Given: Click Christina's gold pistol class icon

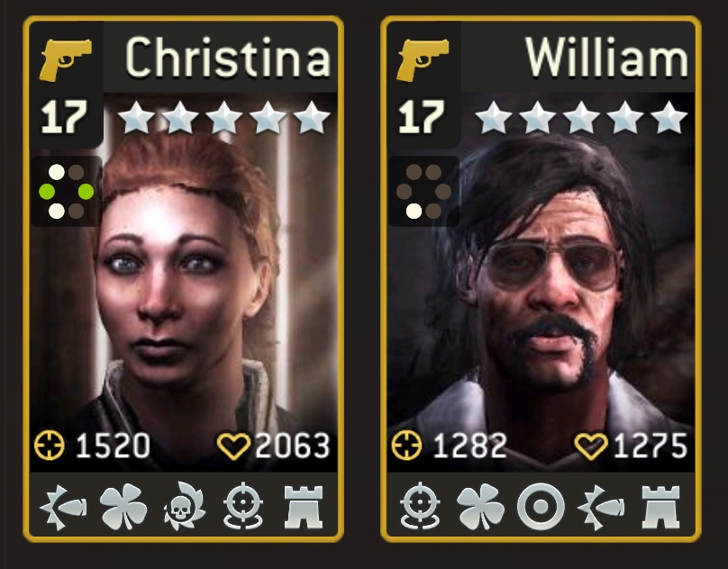Looking at the screenshot, I should (x=66, y=60).
